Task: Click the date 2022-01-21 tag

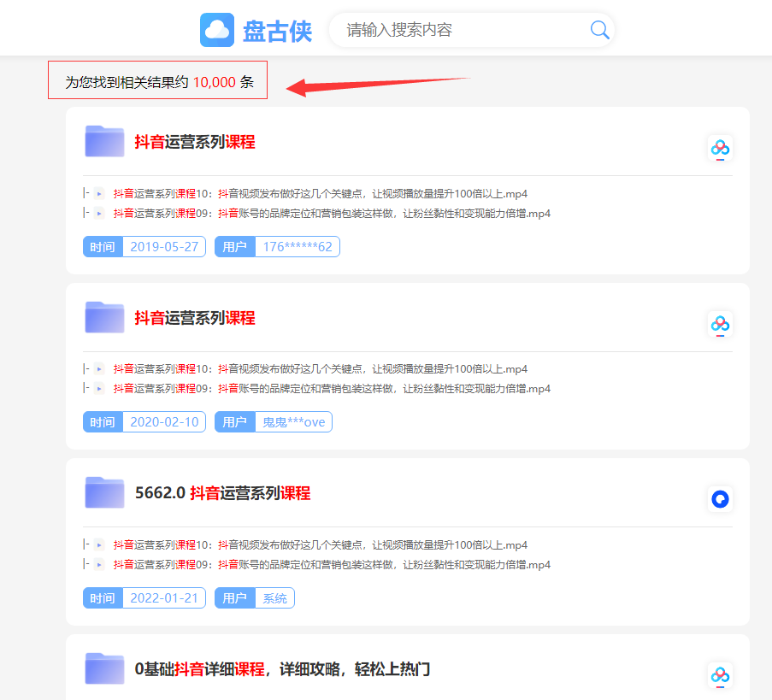Action: click(144, 598)
